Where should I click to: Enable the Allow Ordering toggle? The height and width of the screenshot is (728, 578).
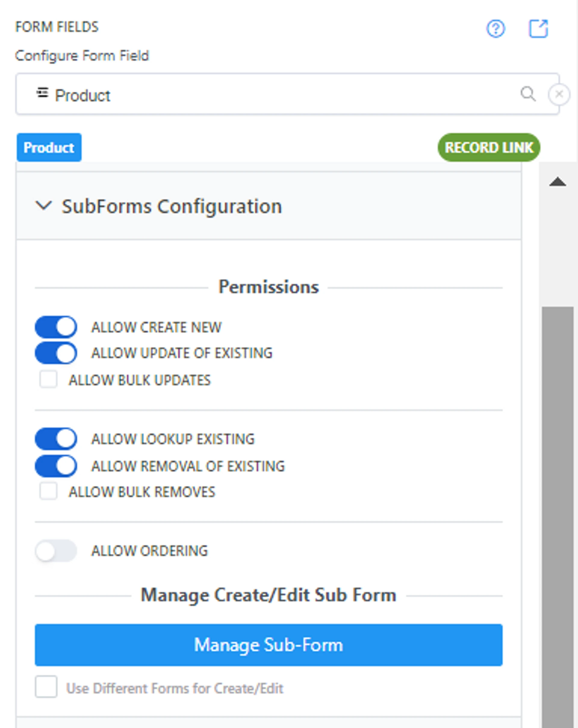(x=56, y=551)
